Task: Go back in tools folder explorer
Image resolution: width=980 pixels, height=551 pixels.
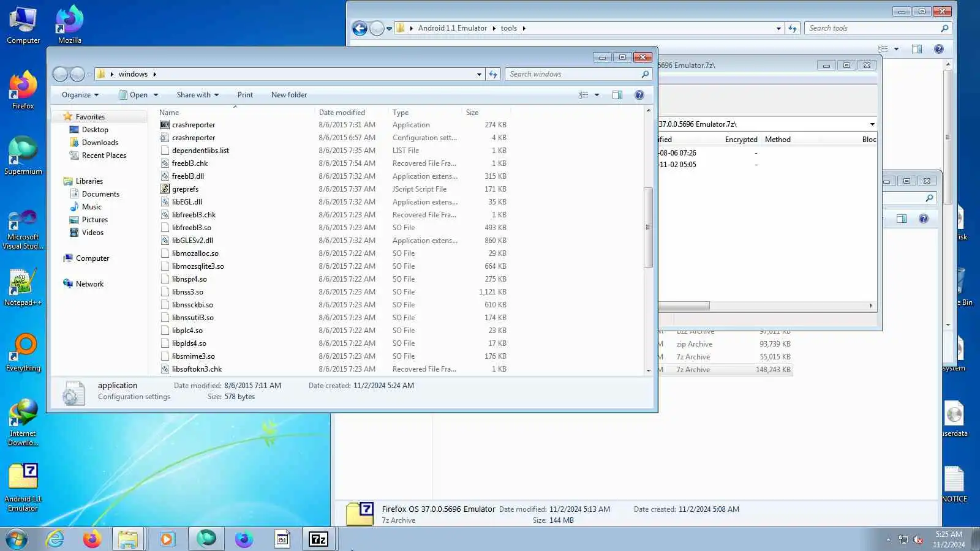Action: (360, 28)
